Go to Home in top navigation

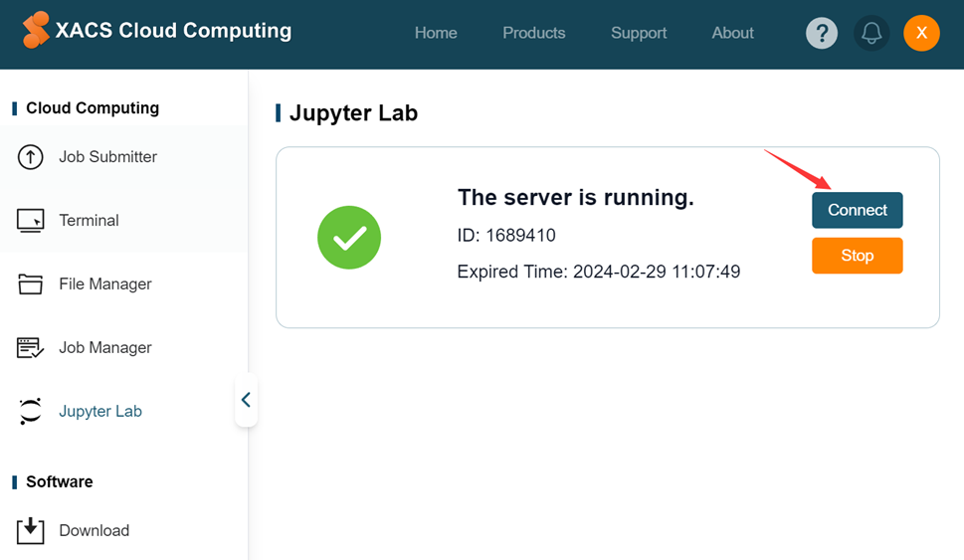(436, 33)
